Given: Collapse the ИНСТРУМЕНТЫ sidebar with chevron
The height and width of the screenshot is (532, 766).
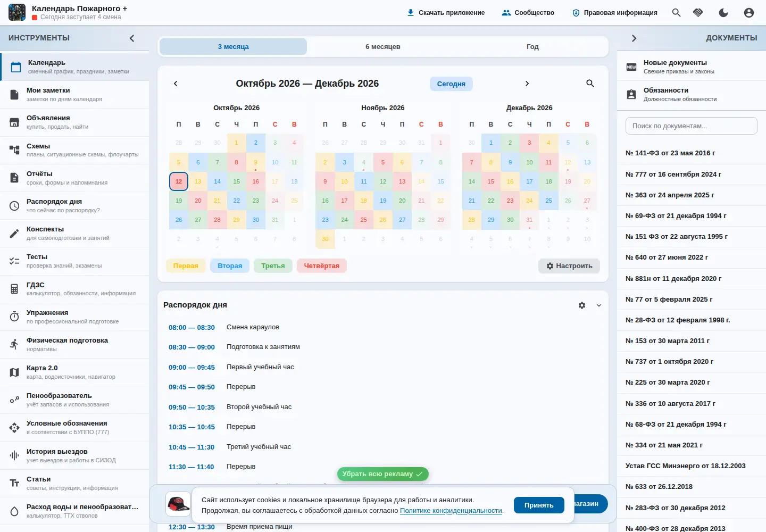Looking at the screenshot, I should pyautogui.click(x=132, y=38).
